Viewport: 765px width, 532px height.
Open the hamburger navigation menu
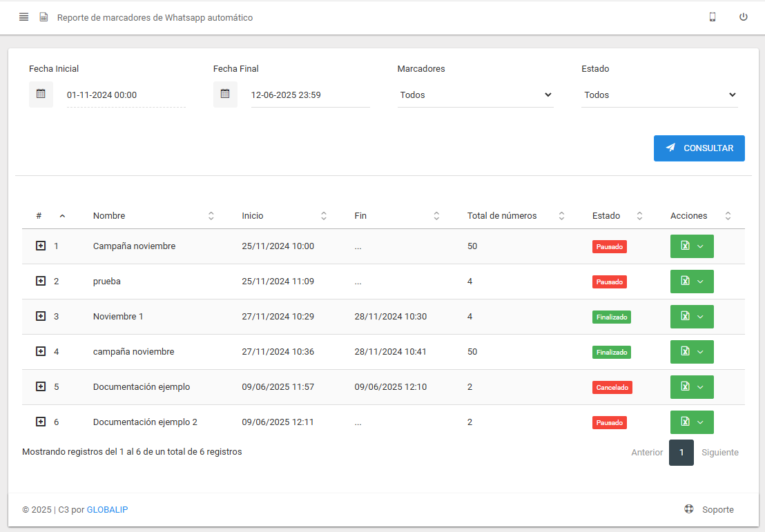[x=23, y=17]
